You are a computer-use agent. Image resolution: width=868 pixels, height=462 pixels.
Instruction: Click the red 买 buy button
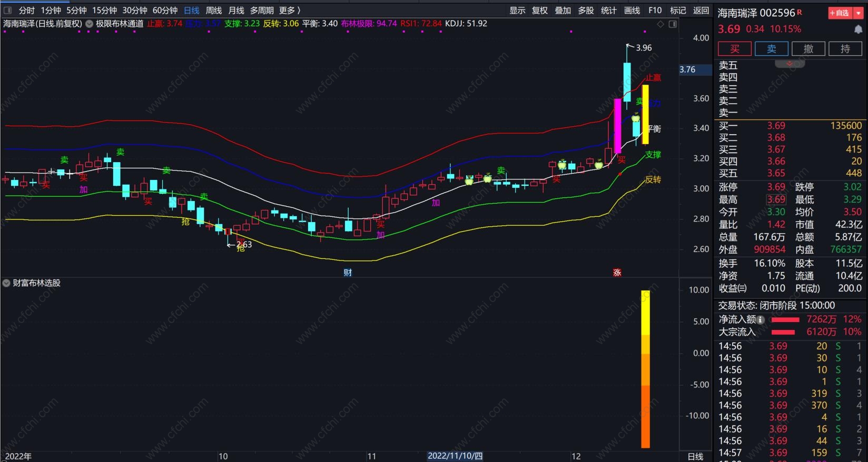tap(735, 49)
